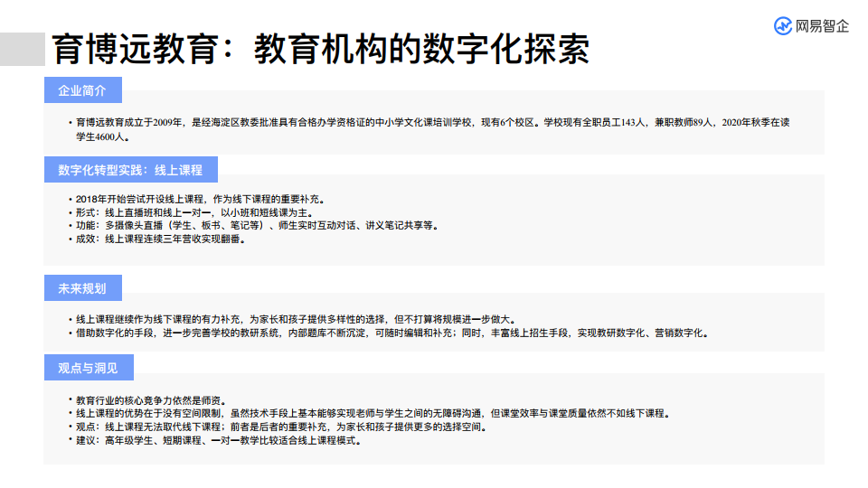Click the bullet starting with 形式:线上直播班
Image resolution: width=868 pixels, height=488 pixels.
coord(208,212)
